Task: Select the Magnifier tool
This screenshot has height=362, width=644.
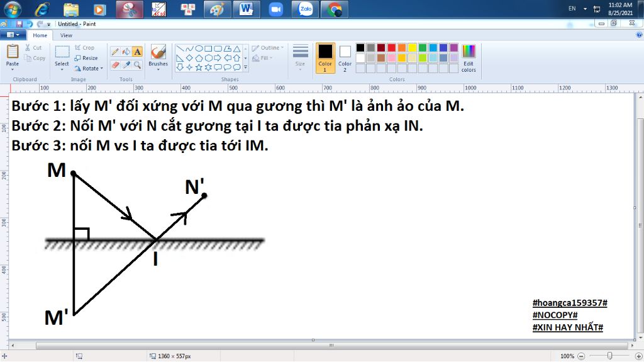Action: pos(137,65)
